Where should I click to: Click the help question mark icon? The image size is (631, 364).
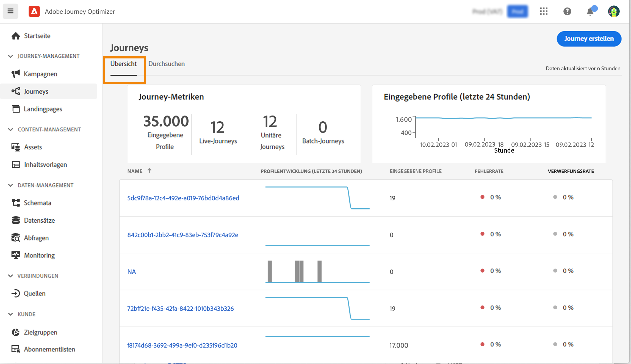pyautogui.click(x=567, y=11)
